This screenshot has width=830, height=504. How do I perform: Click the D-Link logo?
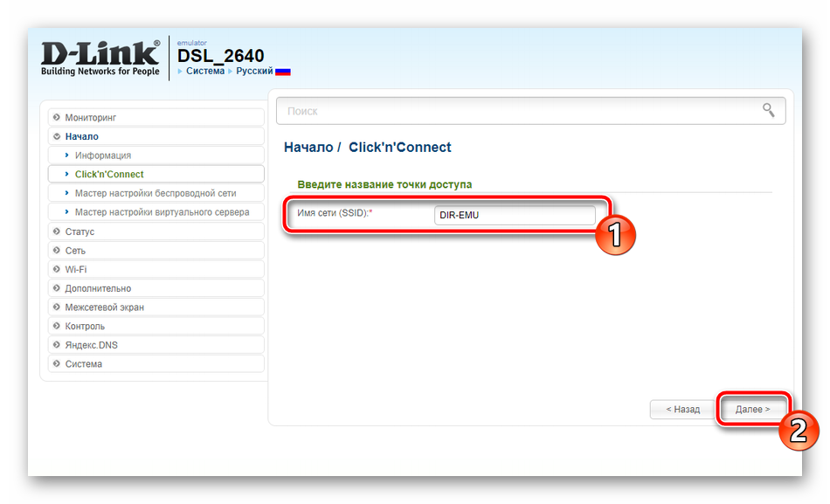(100, 59)
